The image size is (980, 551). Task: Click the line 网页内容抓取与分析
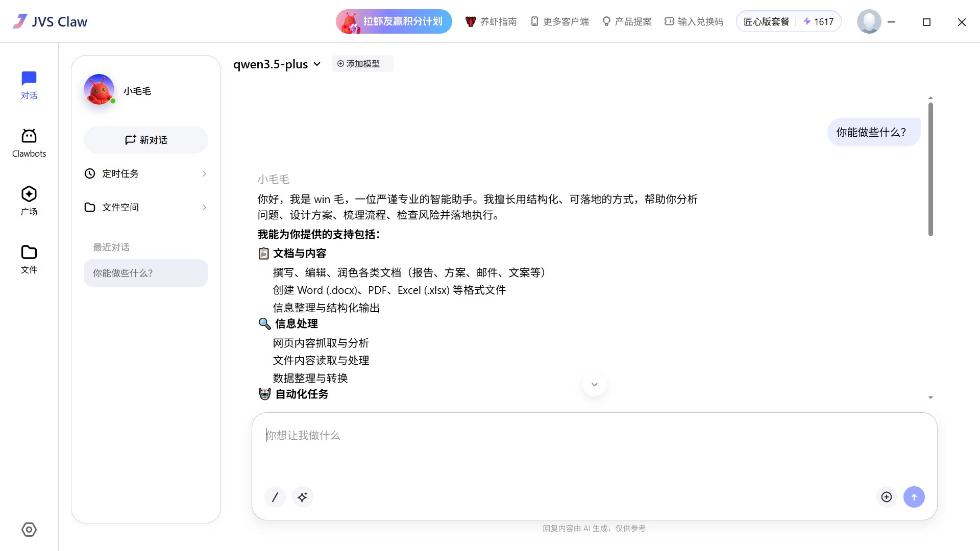click(x=321, y=343)
